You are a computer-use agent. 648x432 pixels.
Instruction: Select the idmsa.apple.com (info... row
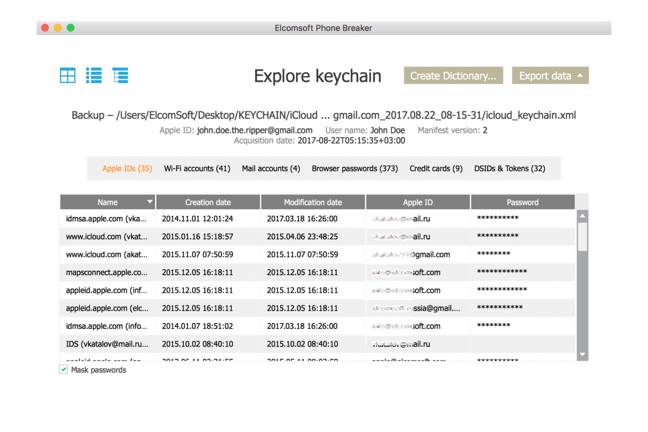[x=317, y=326]
